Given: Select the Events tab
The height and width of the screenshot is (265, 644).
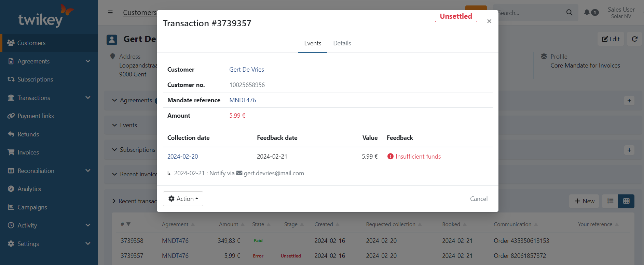Looking at the screenshot, I should point(313,43).
